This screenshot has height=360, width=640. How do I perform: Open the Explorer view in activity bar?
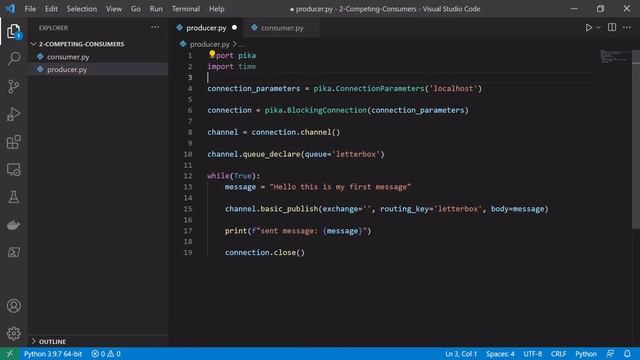(x=13, y=31)
